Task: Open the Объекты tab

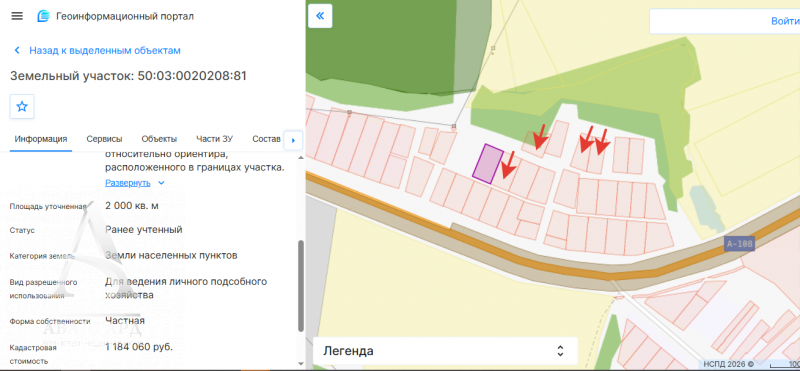Action: click(x=159, y=139)
